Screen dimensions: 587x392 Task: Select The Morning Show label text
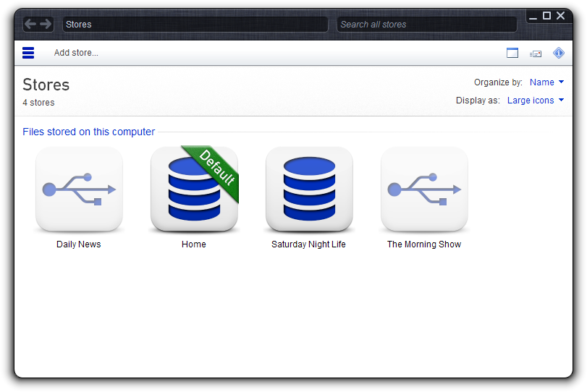click(x=424, y=244)
